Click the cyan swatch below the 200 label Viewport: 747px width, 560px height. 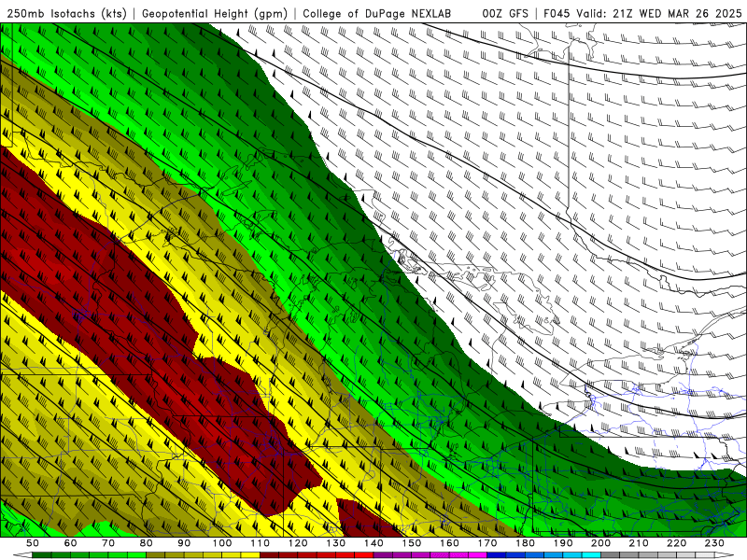pos(591,555)
